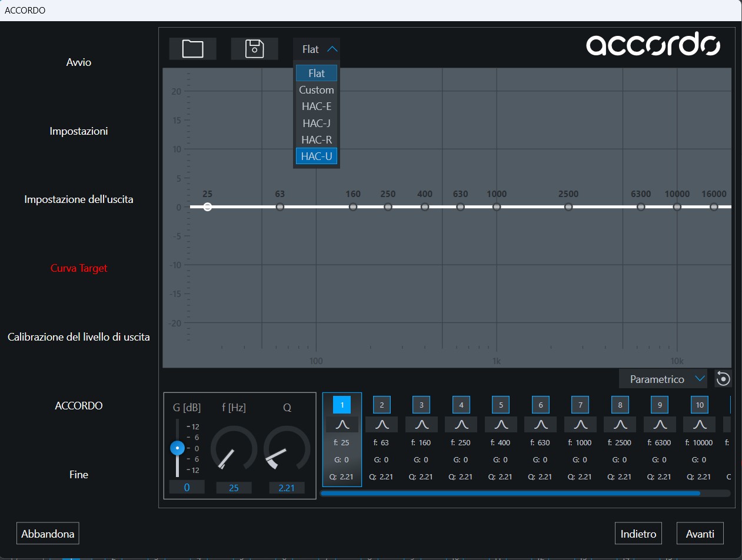
Task: Open a target curve file via folder icon
Action: 192,49
